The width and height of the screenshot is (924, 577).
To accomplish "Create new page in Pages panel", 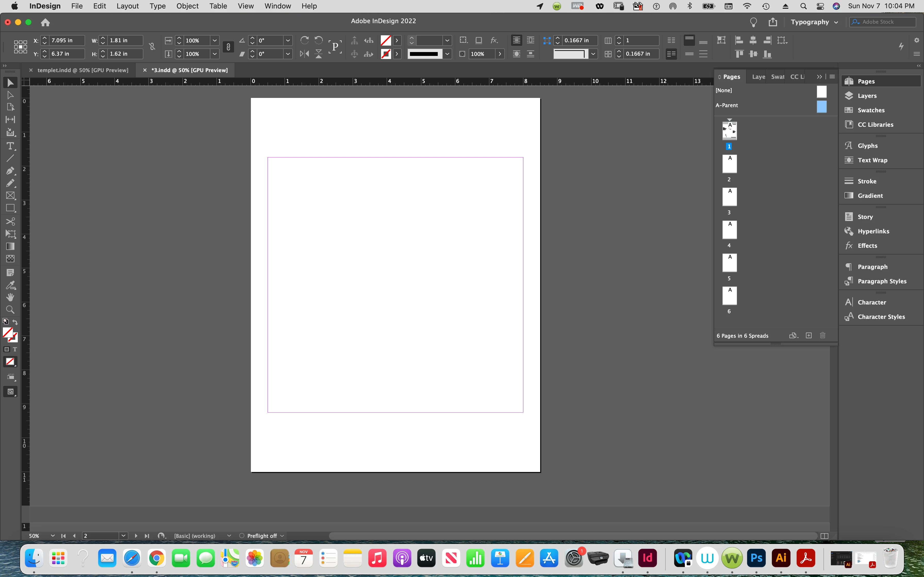I will point(808,335).
